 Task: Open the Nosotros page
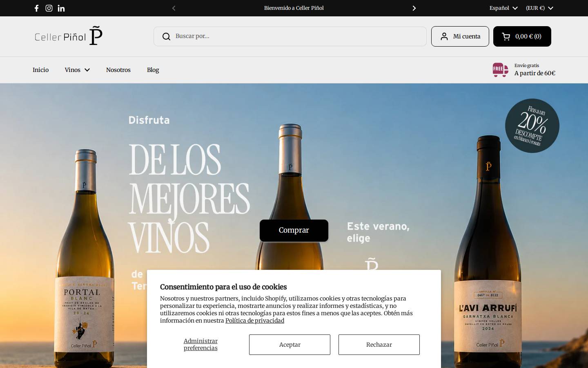pos(118,70)
